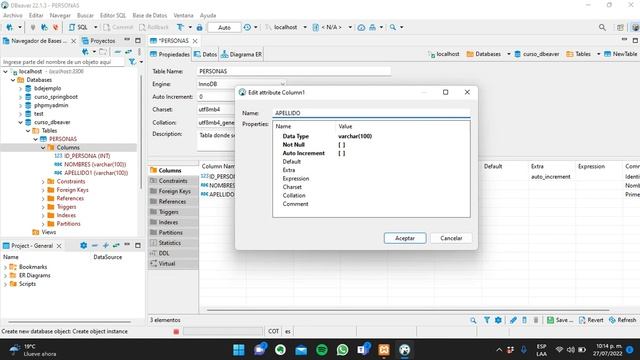
Task: Click the search magnifier in main toolbar right
Action: pyautogui.click(x=602, y=27)
